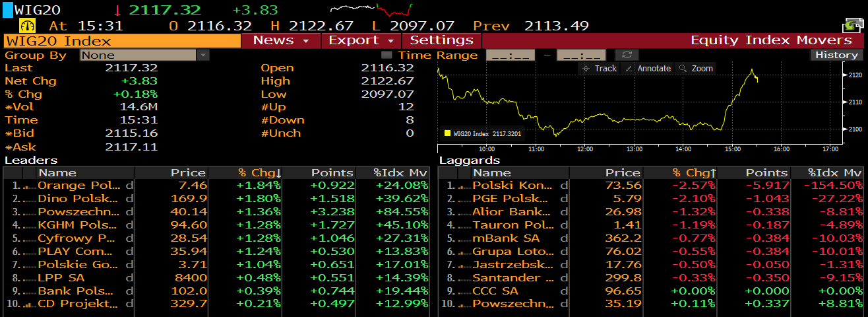The height and width of the screenshot is (317, 868).
Task: Sort Laggards by % Chg column header
Action: (x=680, y=173)
